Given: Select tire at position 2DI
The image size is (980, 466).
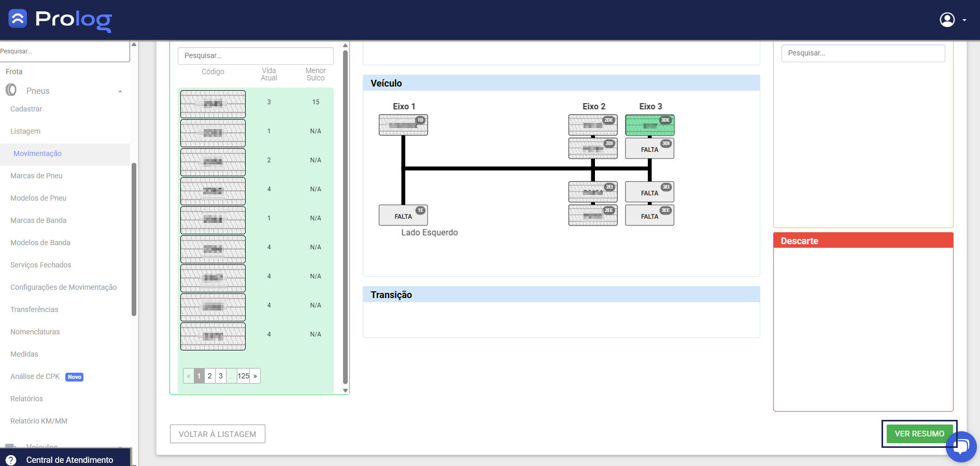Looking at the screenshot, I should pyautogui.click(x=593, y=148).
